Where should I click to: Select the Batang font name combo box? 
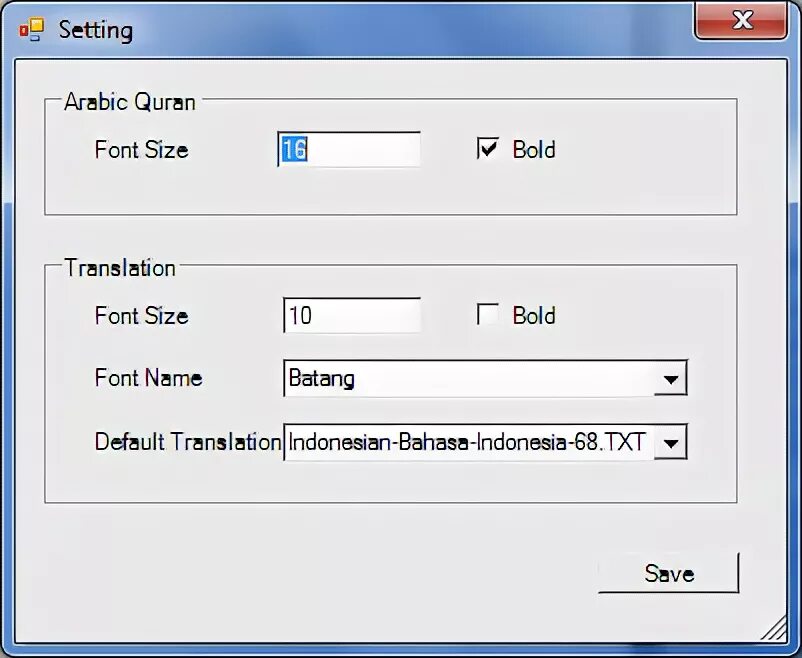485,379
